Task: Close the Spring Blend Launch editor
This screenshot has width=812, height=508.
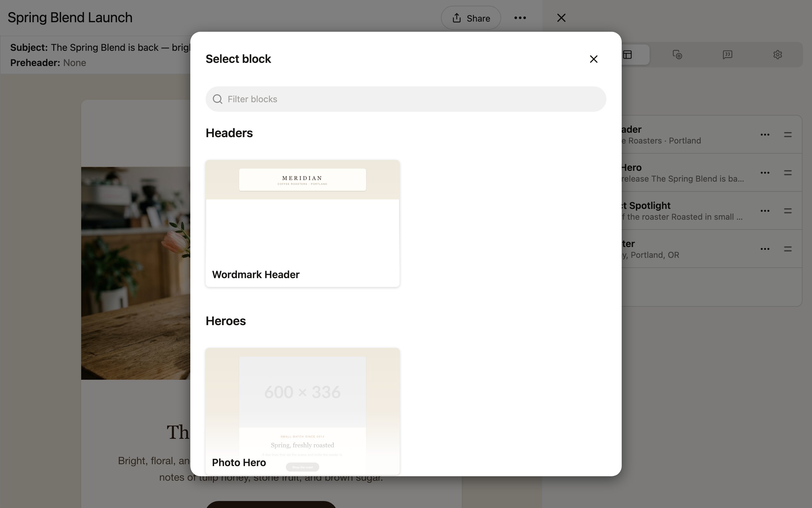Action: tap(561, 18)
